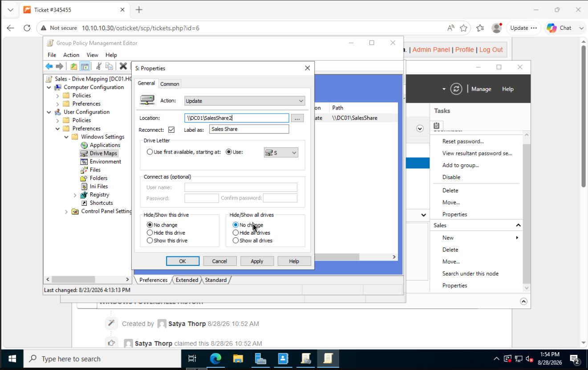Click the 'Type here to search' taskbar box
Image resolution: width=588 pixels, height=370 pixels.
point(102,359)
